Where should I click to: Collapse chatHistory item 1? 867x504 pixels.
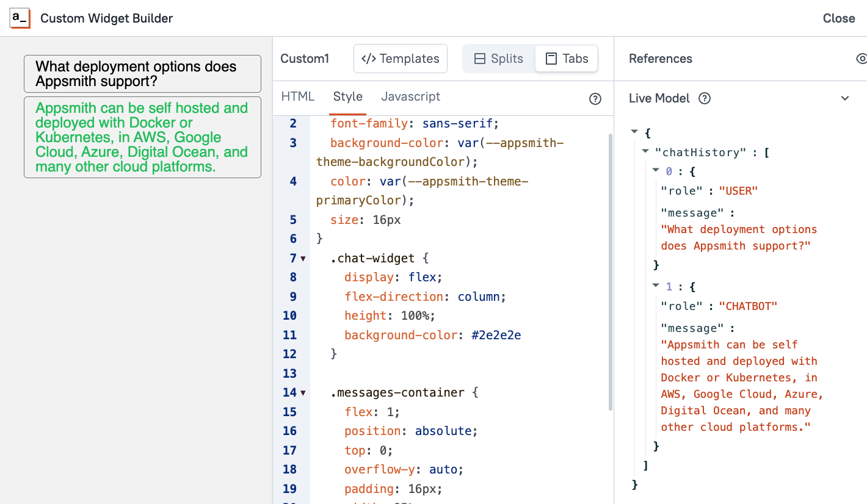[656, 285]
